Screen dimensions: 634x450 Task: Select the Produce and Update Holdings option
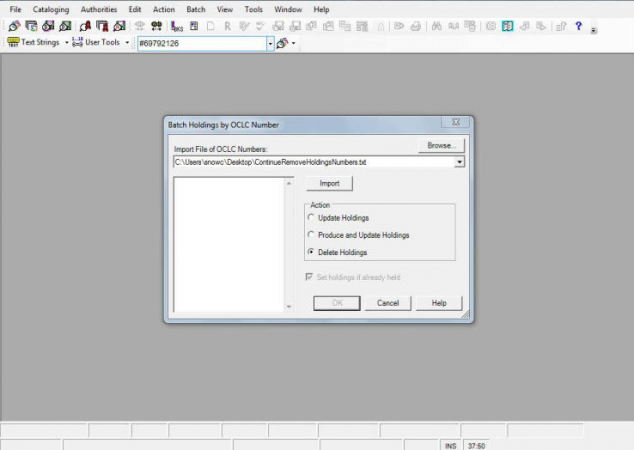pos(311,235)
